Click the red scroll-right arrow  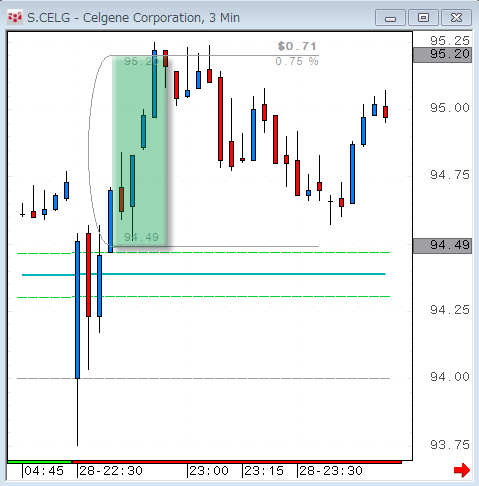tap(462, 470)
